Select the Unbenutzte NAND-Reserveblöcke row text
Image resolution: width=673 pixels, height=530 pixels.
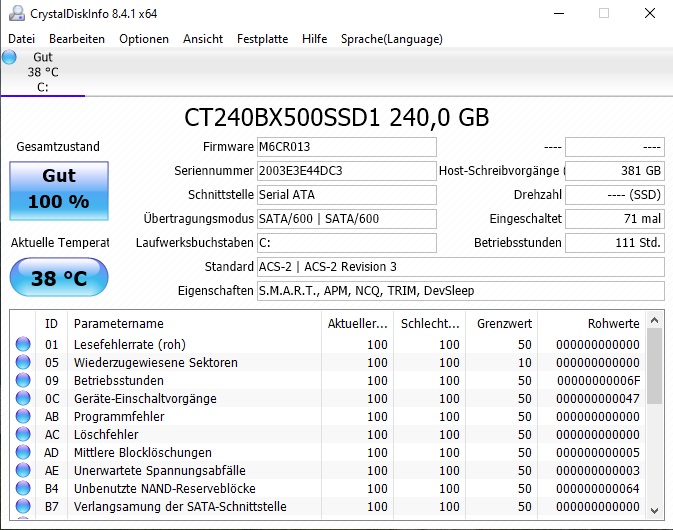click(x=164, y=489)
